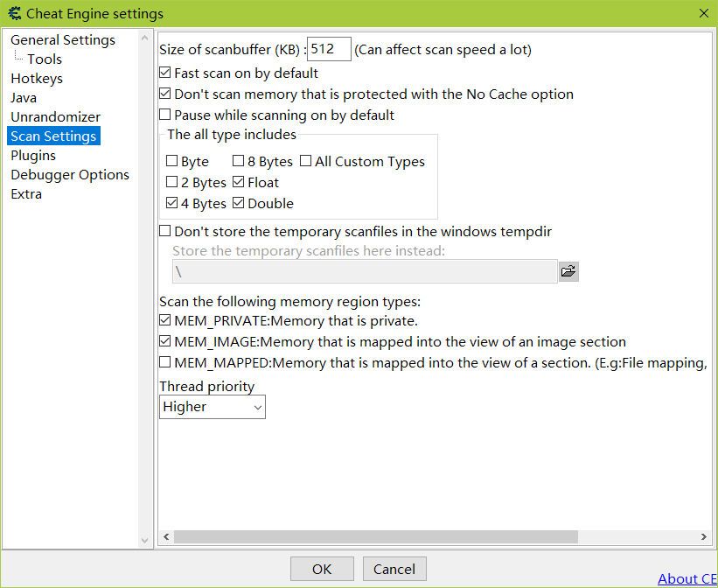
Task: Click the OK button
Action: (x=322, y=569)
